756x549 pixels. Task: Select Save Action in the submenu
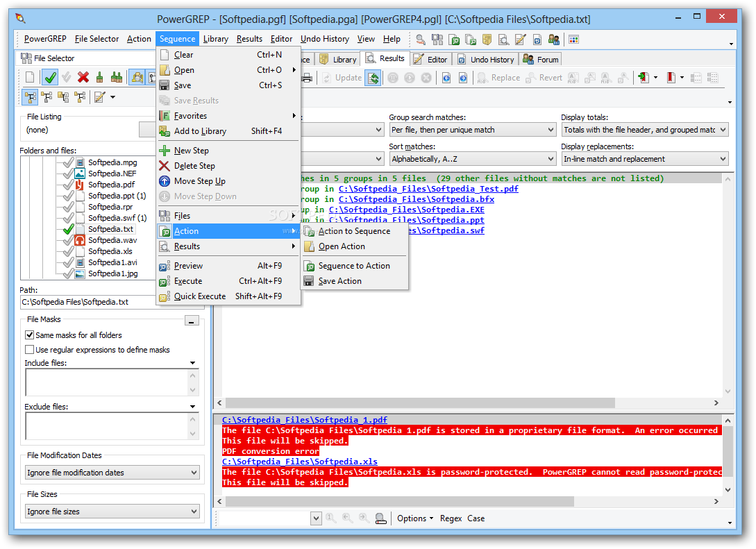(x=354, y=281)
